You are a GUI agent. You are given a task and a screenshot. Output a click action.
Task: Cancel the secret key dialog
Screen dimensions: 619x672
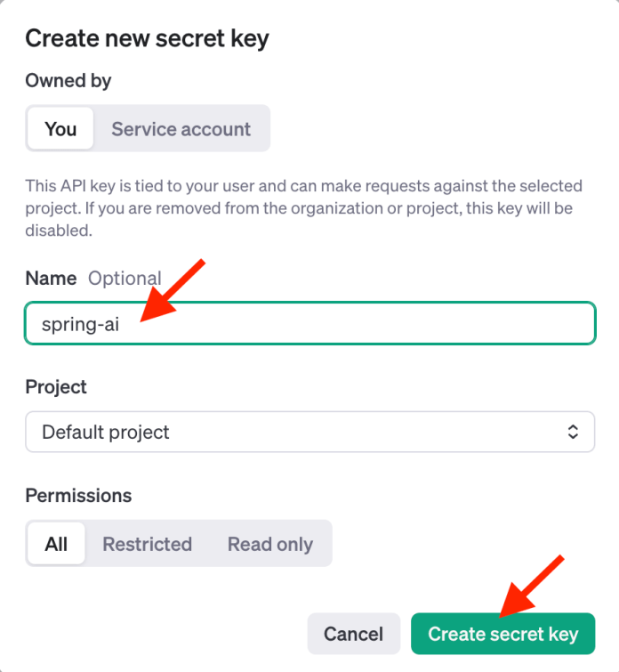353,634
